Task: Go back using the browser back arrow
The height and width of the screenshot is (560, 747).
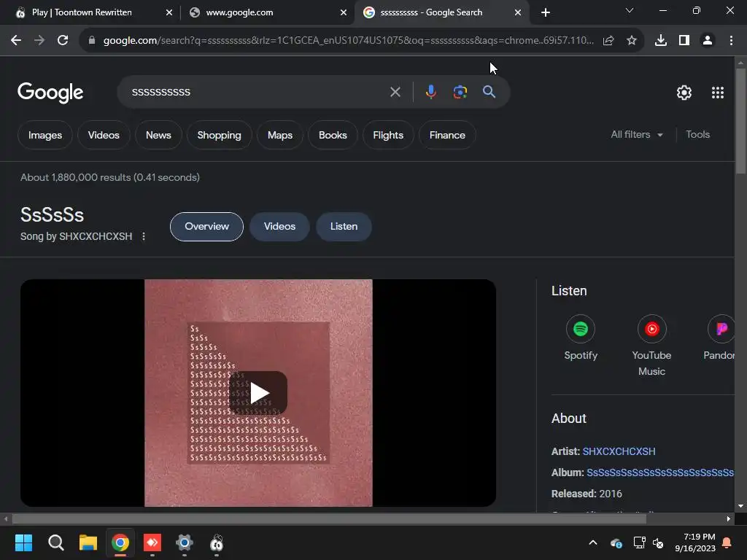Action: pyautogui.click(x=16, y=41)
